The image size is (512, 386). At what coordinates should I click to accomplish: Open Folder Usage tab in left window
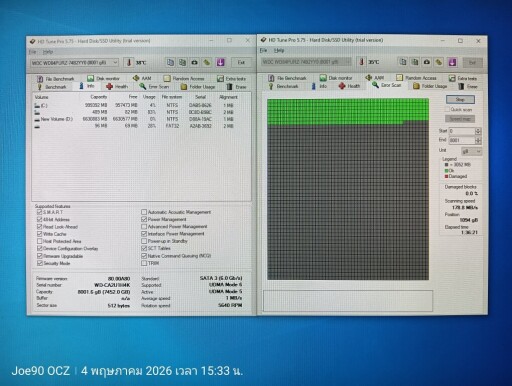coord(198,87)
